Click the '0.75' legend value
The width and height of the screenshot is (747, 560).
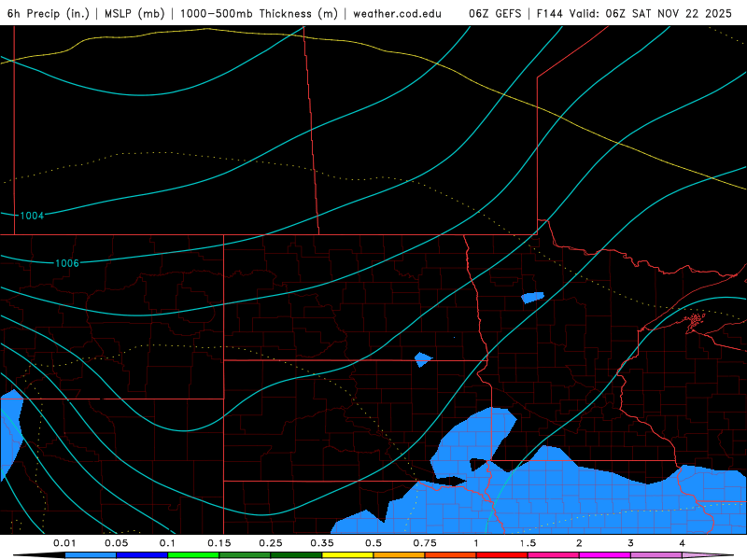click(425, 543)
